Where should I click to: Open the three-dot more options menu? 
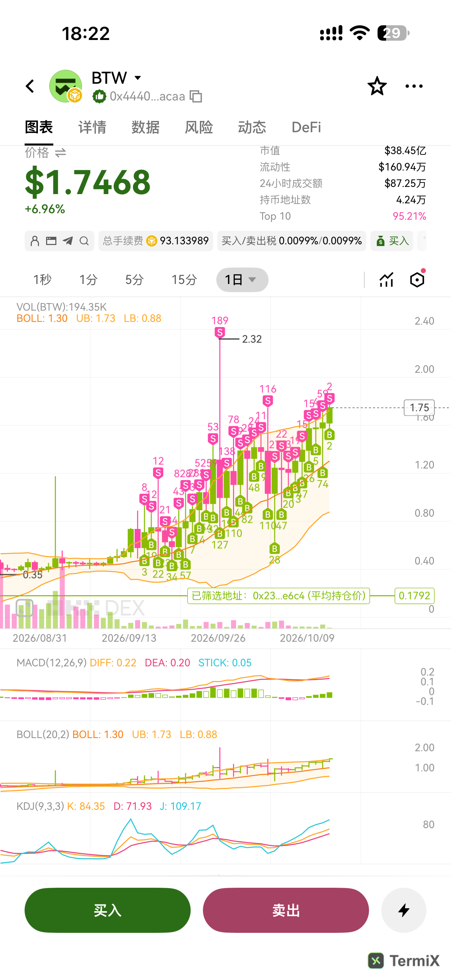(414, 86)
